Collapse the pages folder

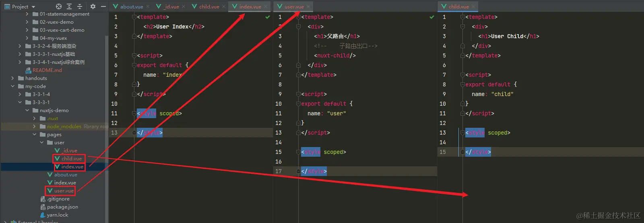(x=34, y=135)
